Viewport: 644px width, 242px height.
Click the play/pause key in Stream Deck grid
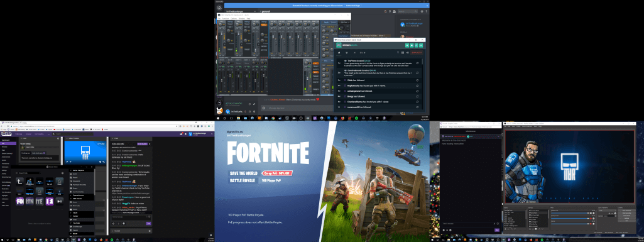pos(60,201)
